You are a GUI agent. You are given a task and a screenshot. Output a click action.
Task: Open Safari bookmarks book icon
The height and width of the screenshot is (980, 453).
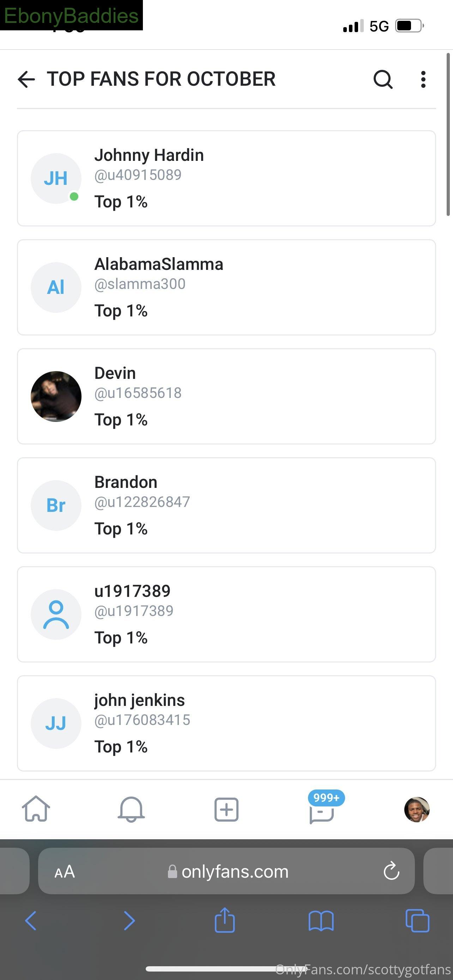pyautogui.click(x=321, y=921)
